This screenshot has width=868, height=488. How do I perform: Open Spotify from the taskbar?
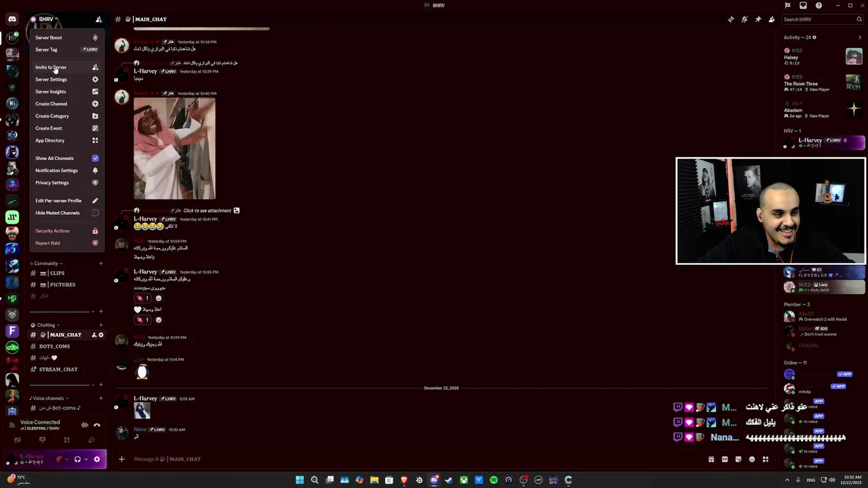pos(494,480)
